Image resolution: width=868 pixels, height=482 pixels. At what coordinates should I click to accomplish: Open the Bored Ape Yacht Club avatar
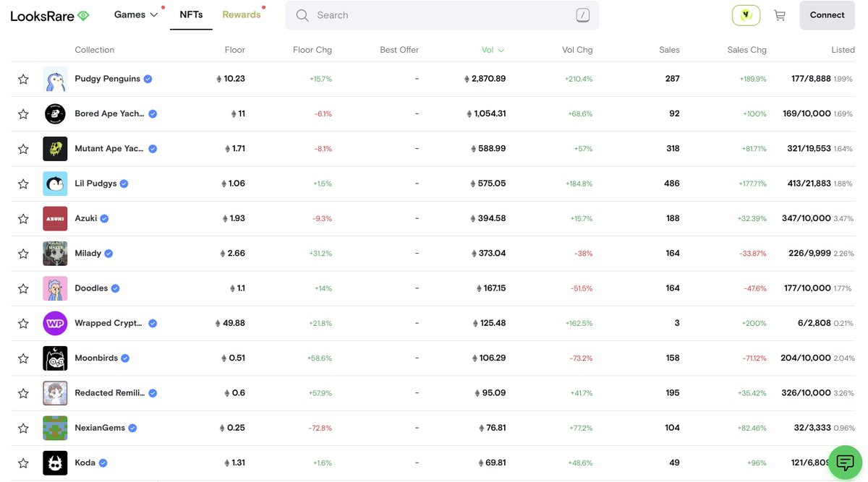[55, 113]
